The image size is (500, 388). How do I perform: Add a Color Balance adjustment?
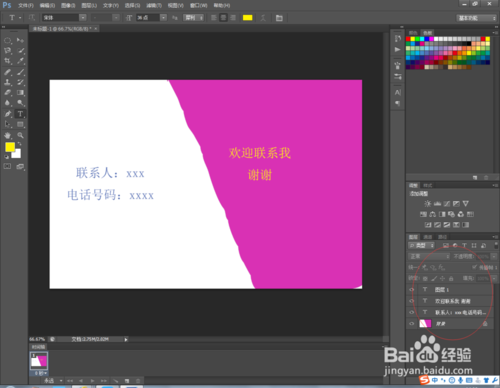pyautogui.click(x=433, y=214)
